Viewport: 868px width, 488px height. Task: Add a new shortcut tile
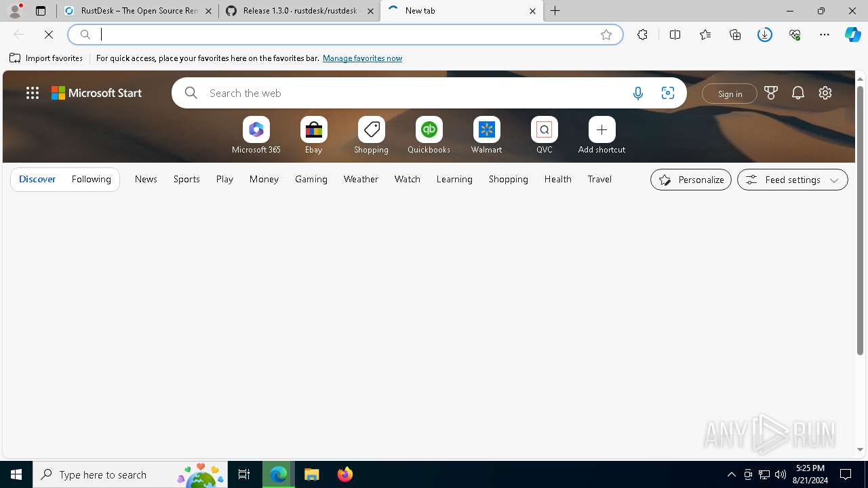pos(602,136)
